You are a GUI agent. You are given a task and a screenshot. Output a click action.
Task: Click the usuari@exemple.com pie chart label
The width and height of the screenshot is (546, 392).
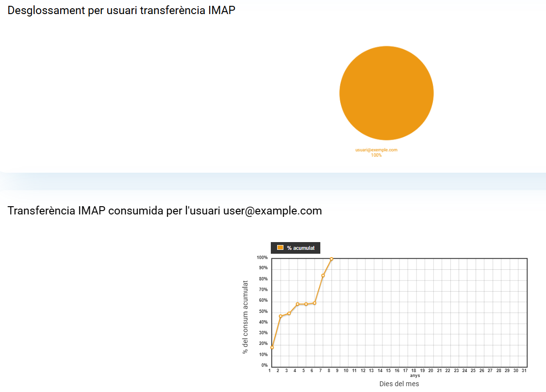(x=376, y=150)
